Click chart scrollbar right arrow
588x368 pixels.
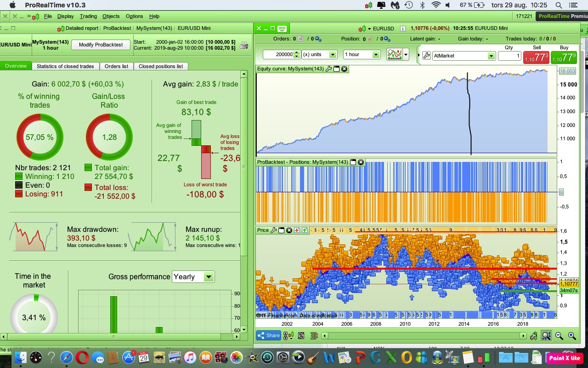523,336
